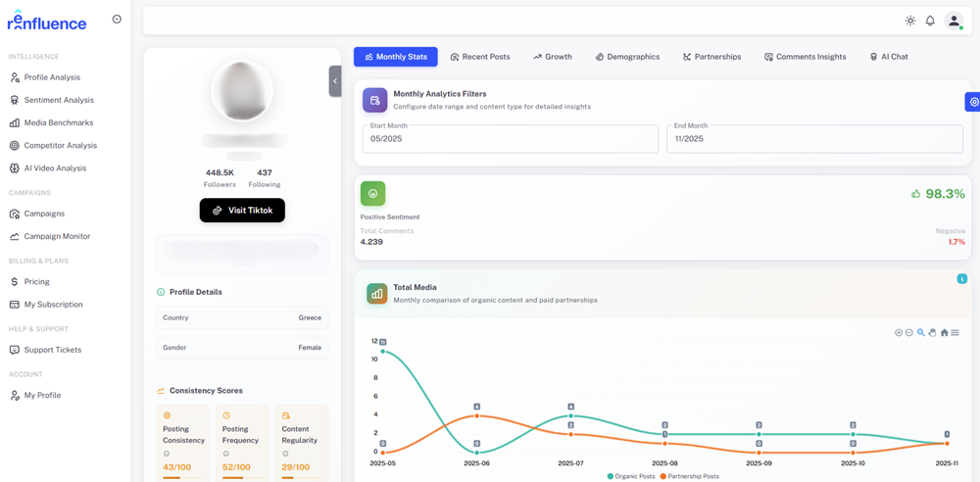The height and width of the screenshot is (482, 980).
Task: Open the user account avatar menu
Action: coord(954,21)
